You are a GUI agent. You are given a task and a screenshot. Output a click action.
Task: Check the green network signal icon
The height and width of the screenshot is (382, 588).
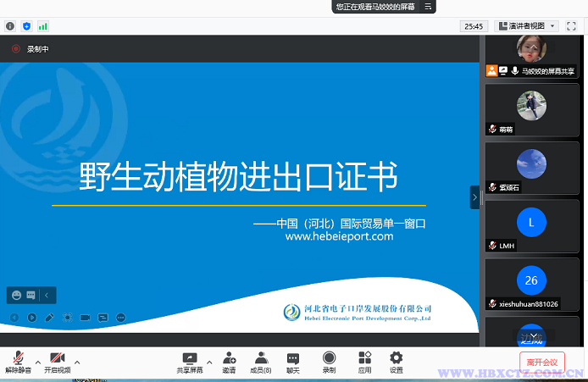point(42,26)
